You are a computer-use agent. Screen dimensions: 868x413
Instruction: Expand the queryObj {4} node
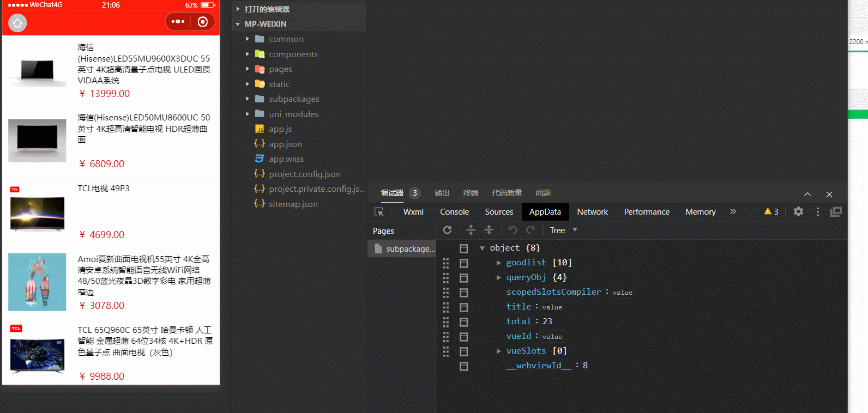pos(498,277)
